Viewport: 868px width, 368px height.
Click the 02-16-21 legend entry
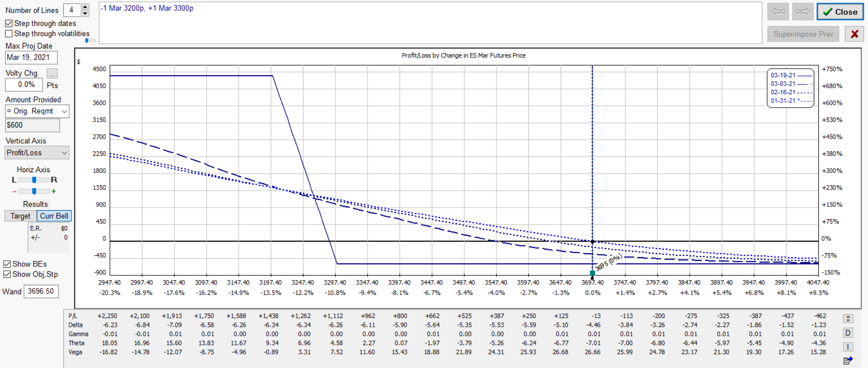click(x=791, y=92)
